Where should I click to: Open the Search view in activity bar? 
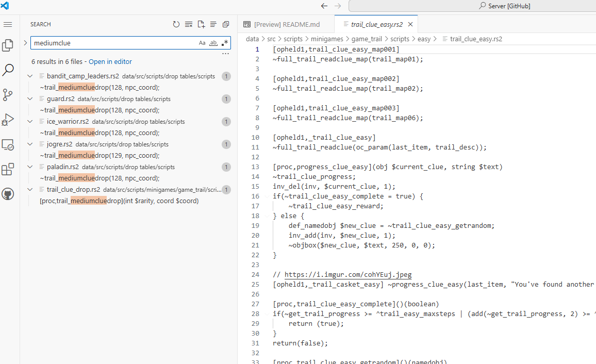click(x=8, y=70)
